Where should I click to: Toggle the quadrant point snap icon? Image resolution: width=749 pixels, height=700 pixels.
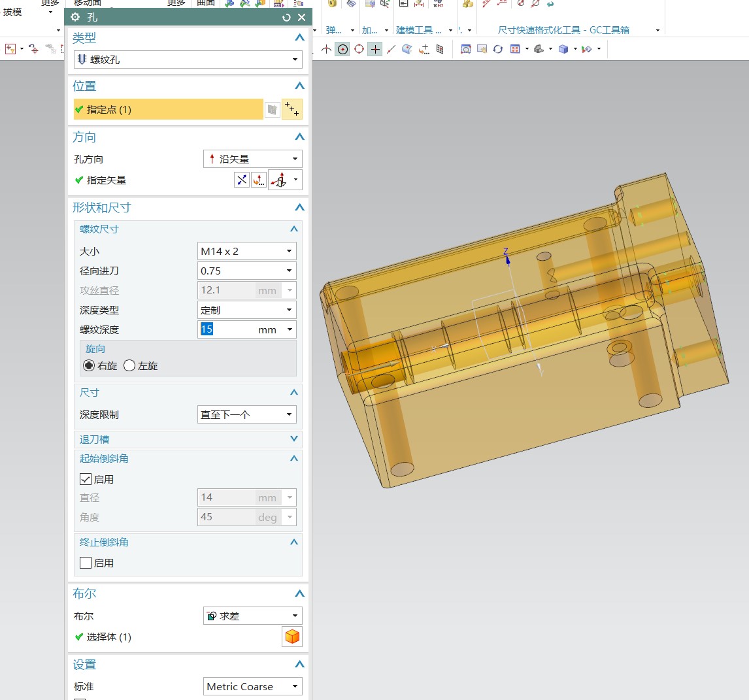[359, 49]
